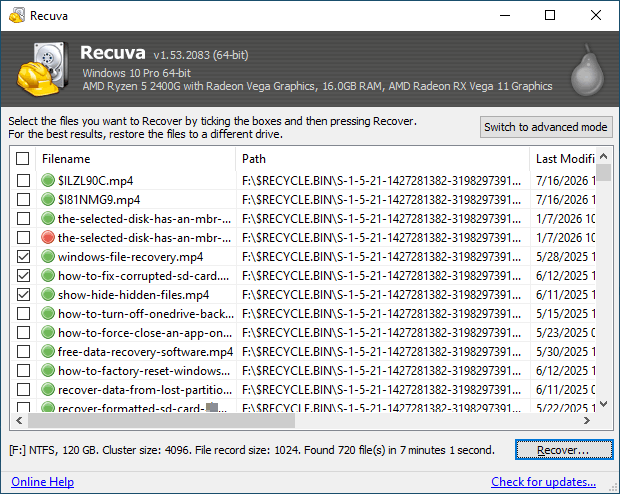Image resolution: width=620 pixels, height=494 pixels.
Task: Click green status dot for how-to-force-close-an-app
Action: [x=48, y=332]
